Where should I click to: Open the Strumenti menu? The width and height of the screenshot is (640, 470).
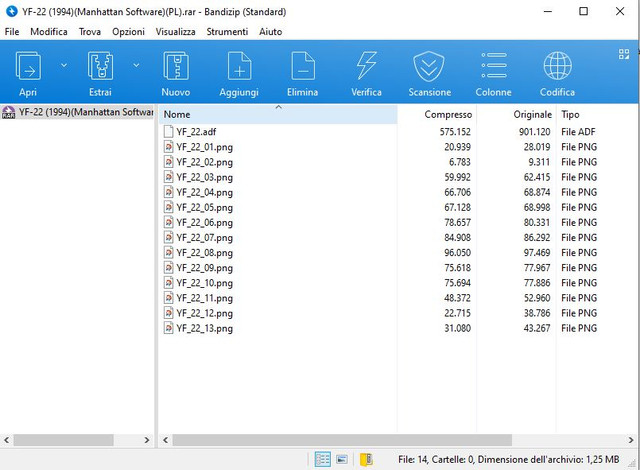227,31
